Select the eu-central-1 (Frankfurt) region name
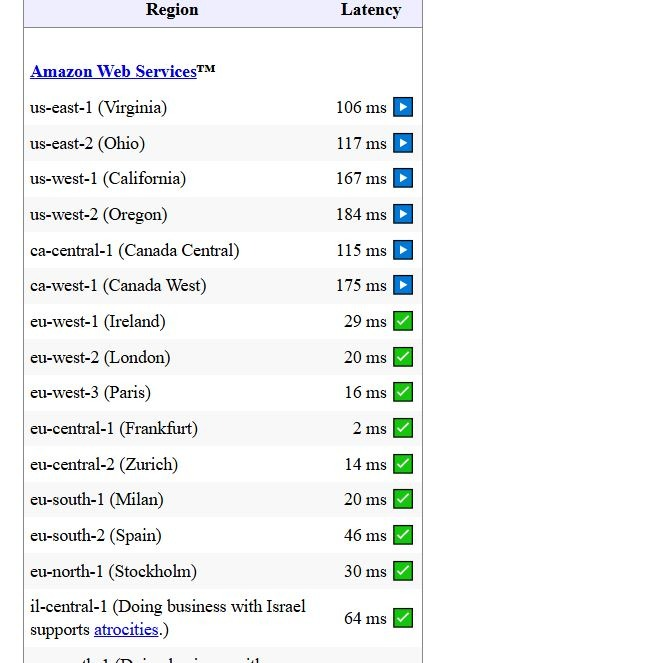Image resolution: width=650 pixels, height=663 pixels. pos(114,428)
